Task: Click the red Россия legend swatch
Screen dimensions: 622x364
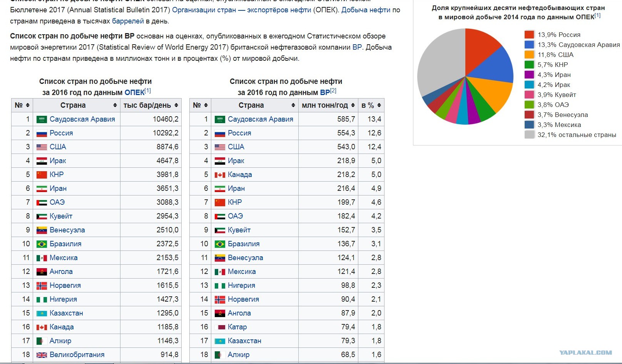Action: coord(529,35)
